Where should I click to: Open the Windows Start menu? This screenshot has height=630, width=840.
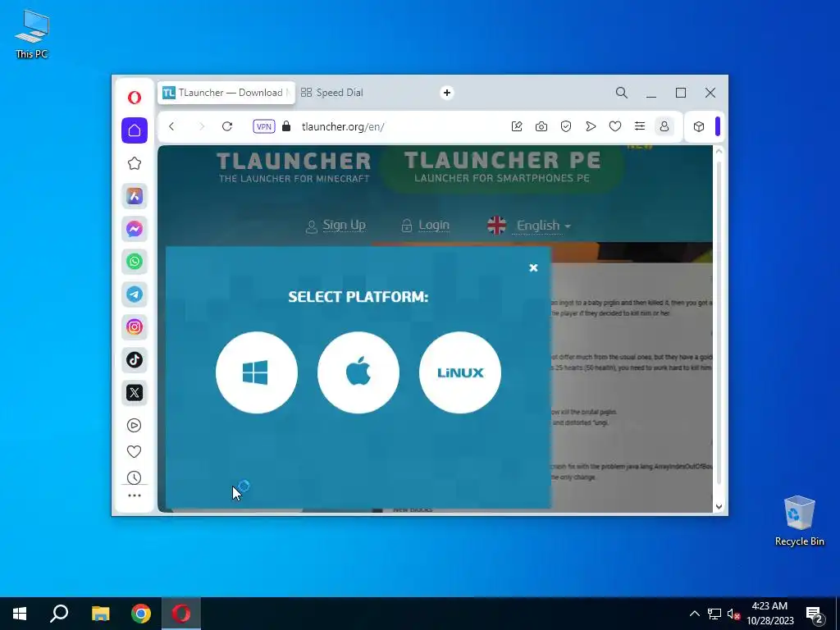pyautogui.click(x=20, y=614)
